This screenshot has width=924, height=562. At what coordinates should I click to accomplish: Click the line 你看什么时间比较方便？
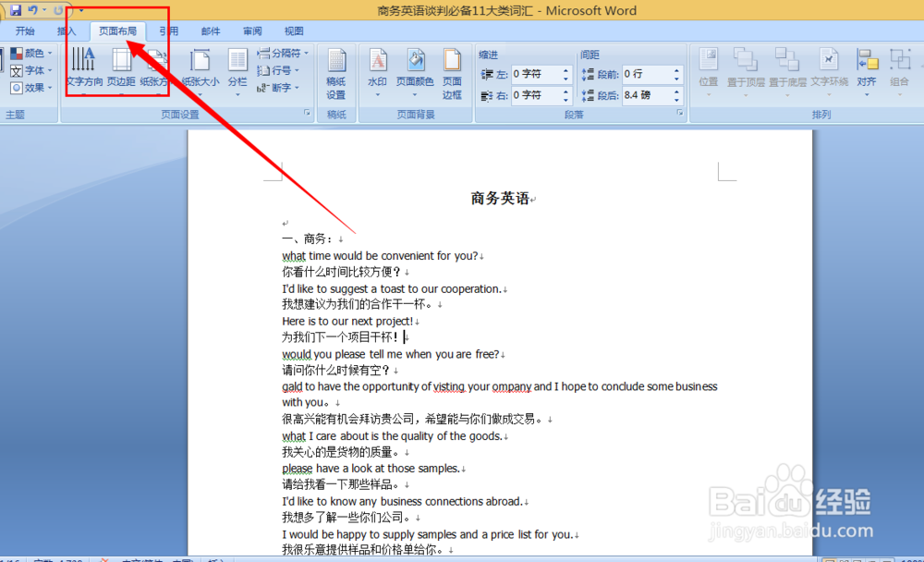342,272
